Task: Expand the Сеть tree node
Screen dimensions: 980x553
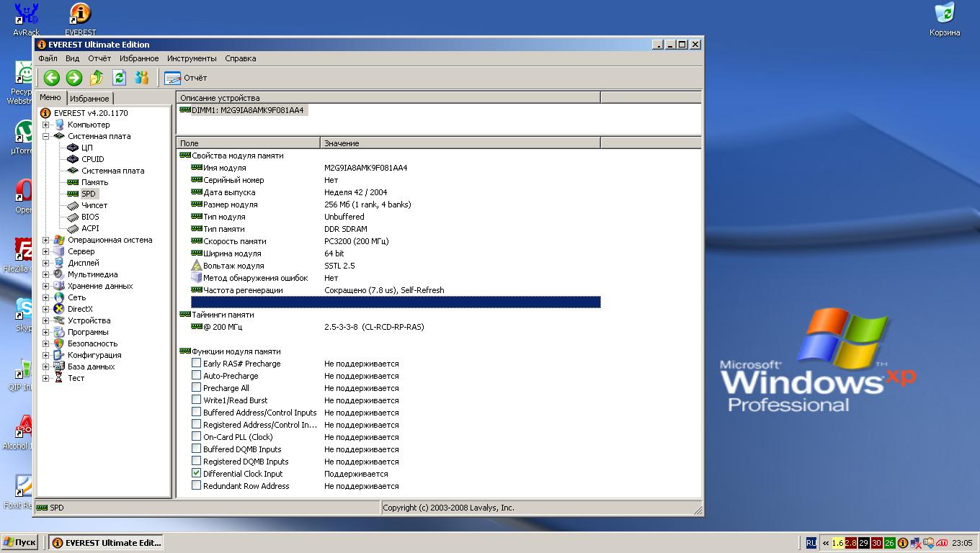Action: click(45, 297)
